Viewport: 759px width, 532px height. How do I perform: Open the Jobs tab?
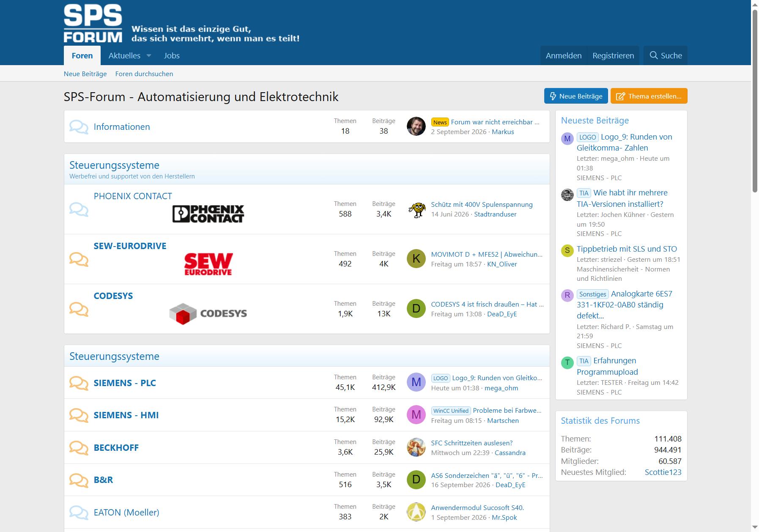click(172, 55)
